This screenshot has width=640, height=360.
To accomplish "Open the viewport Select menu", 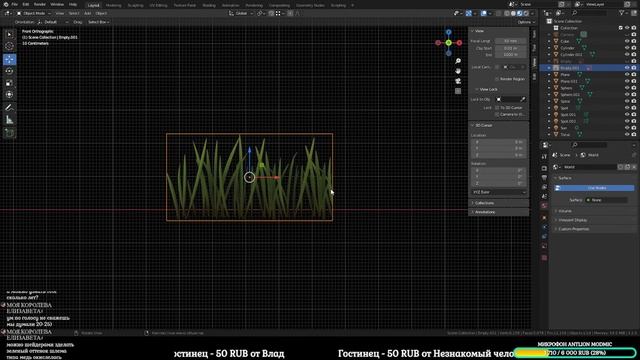I will (x=74, y=13).
